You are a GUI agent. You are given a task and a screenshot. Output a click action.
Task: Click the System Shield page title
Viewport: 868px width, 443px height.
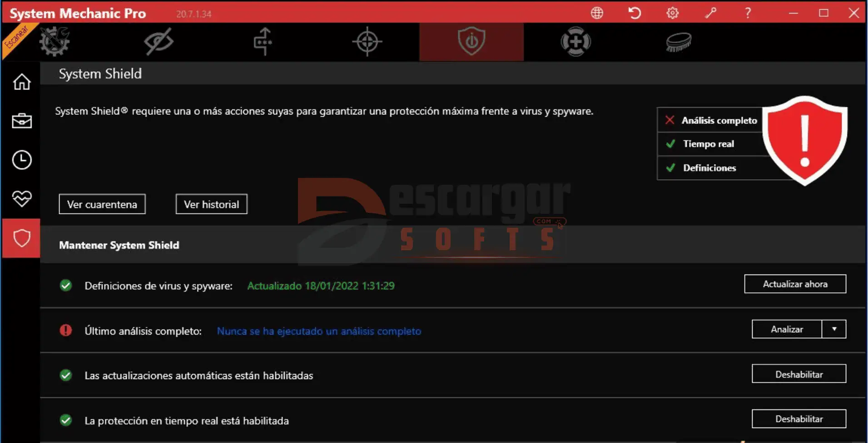click(100, 74)
